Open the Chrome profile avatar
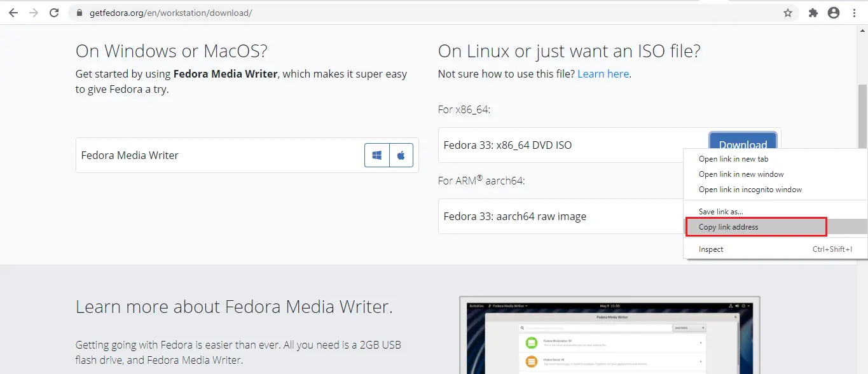Image resolution: width=868 pixels, height=374 pixels. [x=833, y=12]
